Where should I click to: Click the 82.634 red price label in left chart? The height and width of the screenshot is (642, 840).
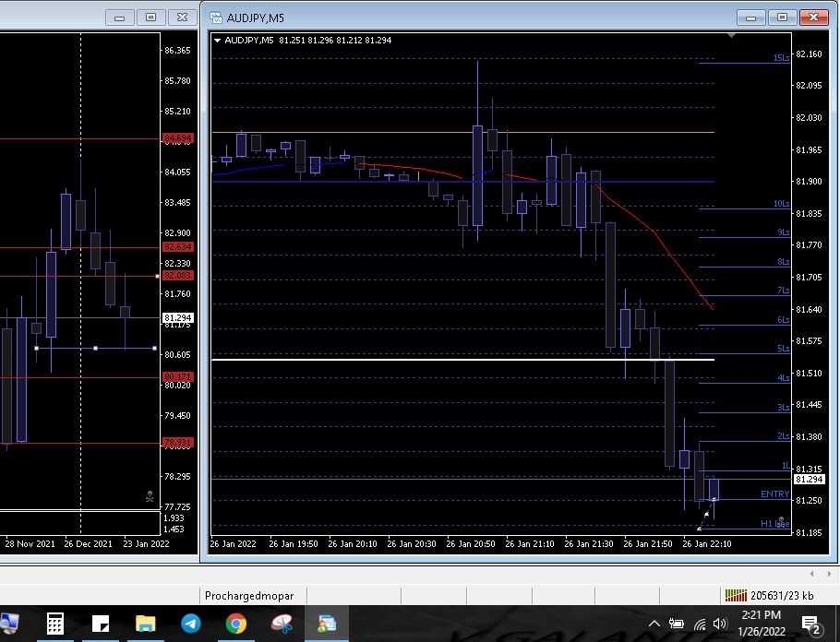(178, 247)
